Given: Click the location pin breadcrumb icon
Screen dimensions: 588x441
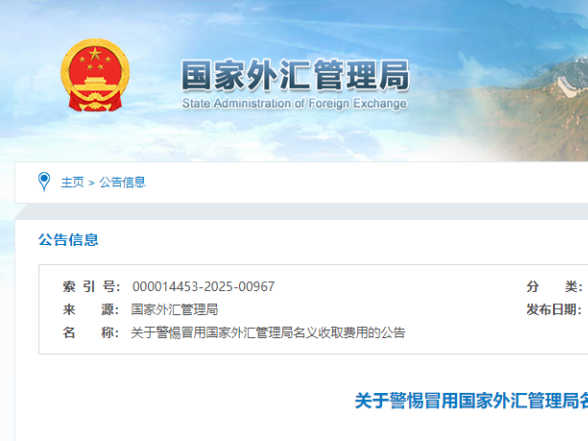Looking at the screenshot, I should (x=44, y=182).
